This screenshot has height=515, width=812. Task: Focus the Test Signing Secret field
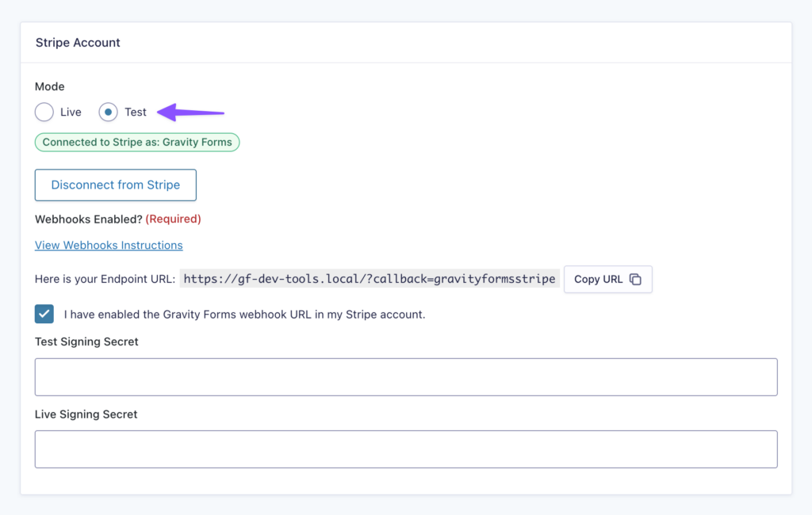pyautogui.click(x=406, y=377)
